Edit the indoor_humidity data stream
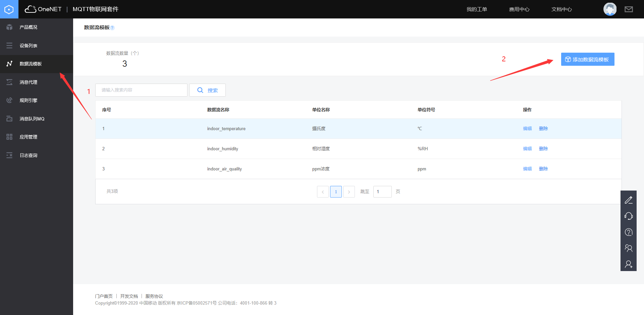 pyautogui.click(x=527, y=149)
